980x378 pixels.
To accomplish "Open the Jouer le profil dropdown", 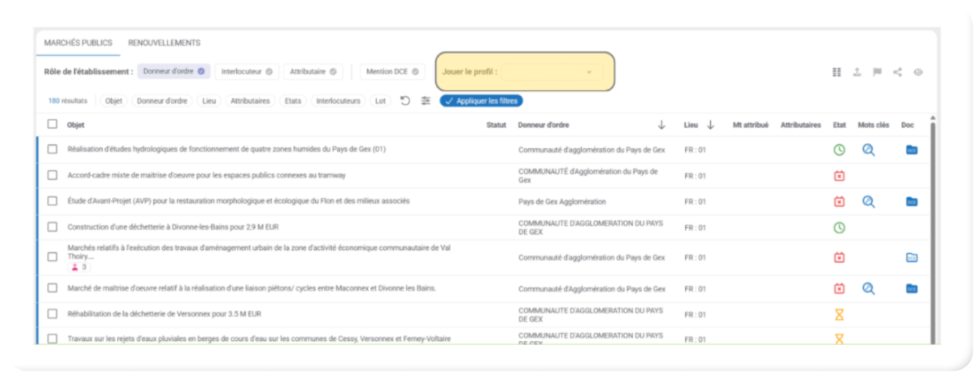I will [551, 72].
